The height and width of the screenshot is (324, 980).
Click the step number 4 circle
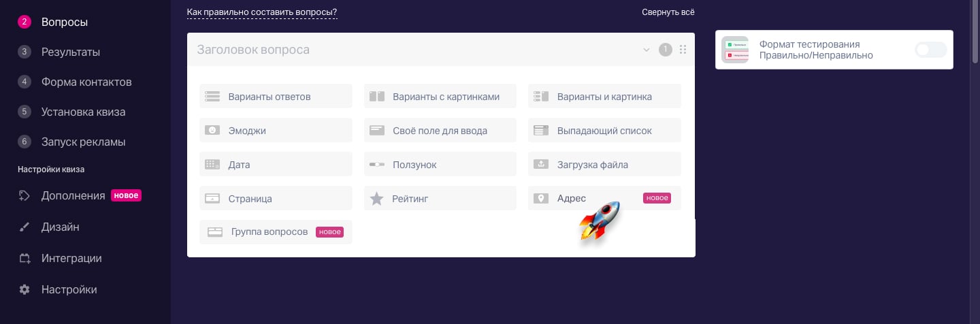point(24,82)
